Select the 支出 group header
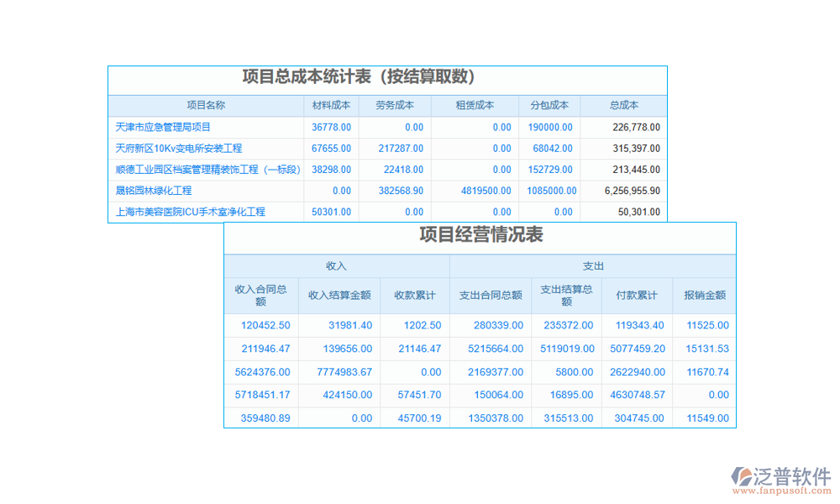 [x=593, y=265]
